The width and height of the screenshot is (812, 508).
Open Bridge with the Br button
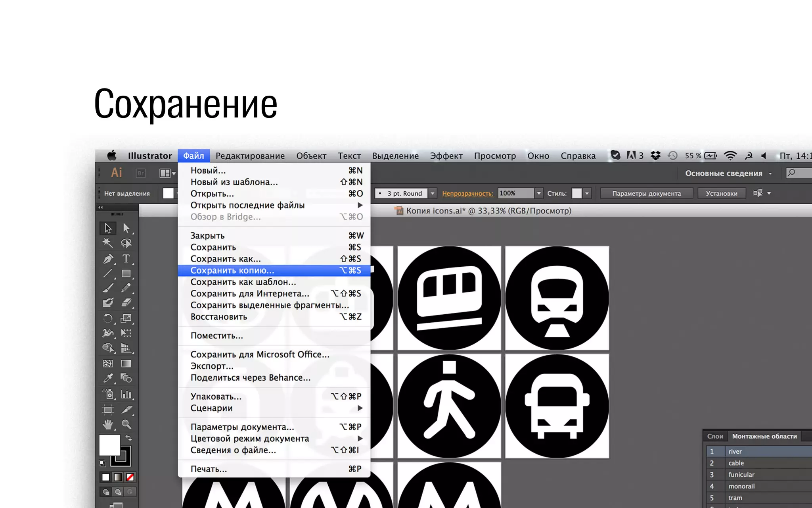(x=141, y=173)
